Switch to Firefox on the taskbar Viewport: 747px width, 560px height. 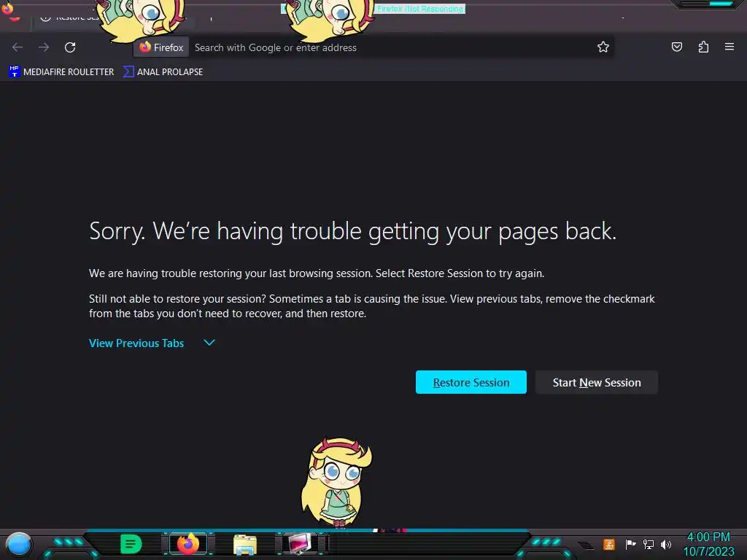188,544
